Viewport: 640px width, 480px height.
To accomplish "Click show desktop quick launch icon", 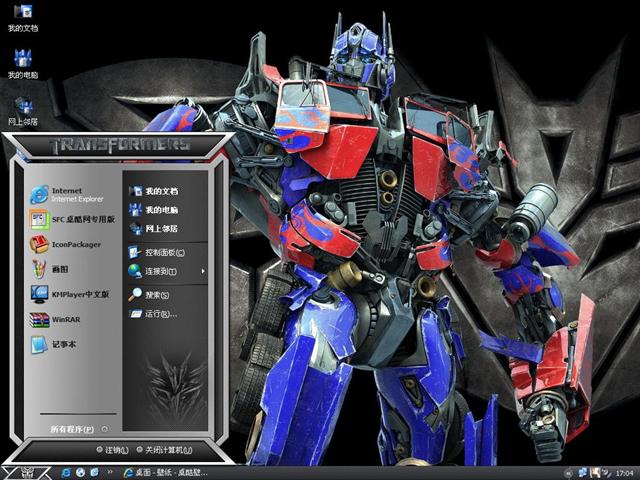I will point(94,473).
